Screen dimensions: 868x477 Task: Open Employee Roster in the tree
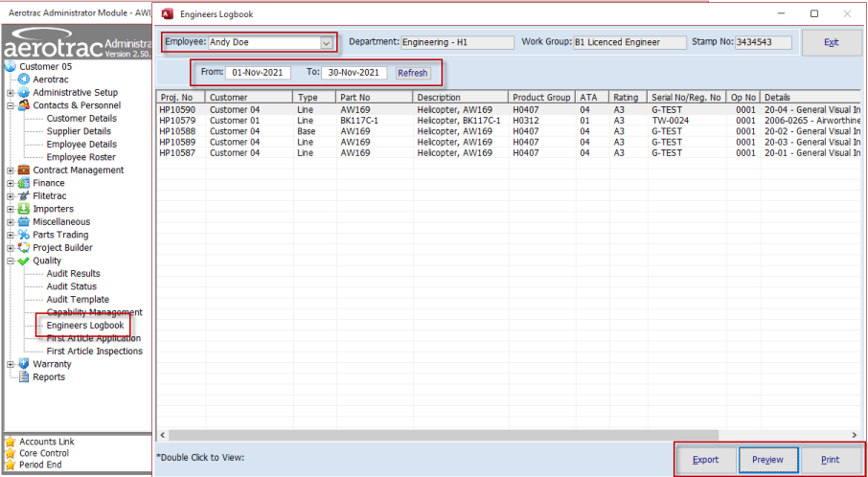80,157
